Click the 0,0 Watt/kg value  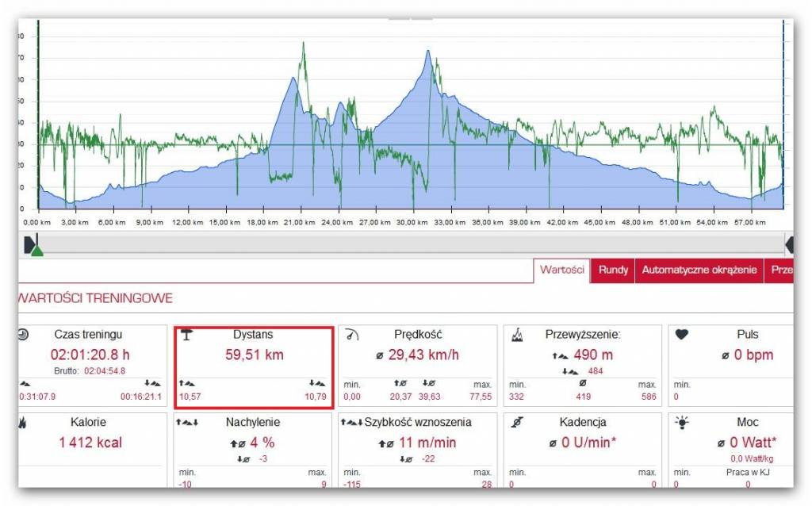752,459
